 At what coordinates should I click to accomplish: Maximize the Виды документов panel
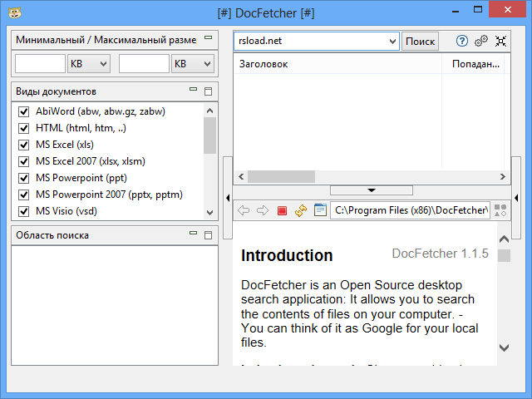click(209, 91)
